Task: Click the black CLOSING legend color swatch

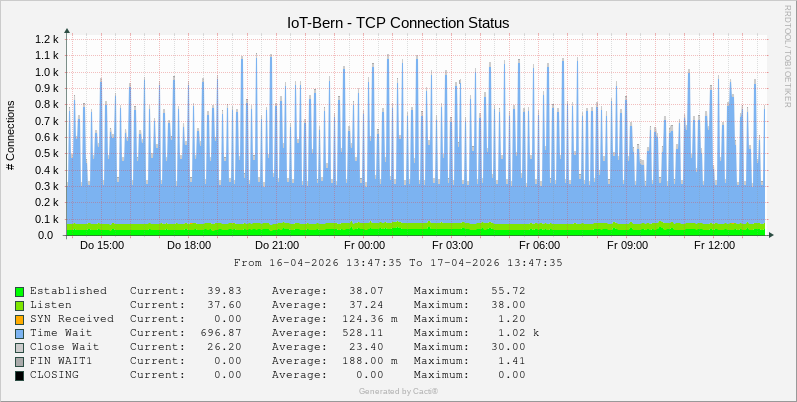Action: click(19, 375)
